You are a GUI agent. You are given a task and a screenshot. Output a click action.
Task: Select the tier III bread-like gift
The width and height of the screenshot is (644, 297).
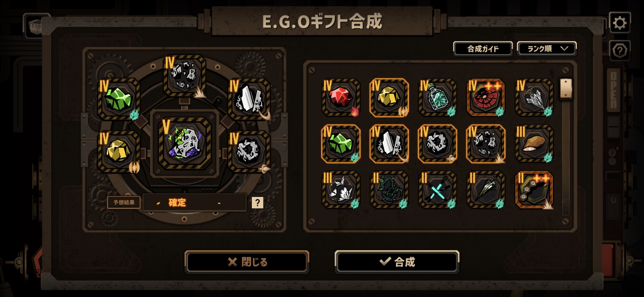pyautogui.click(x=534, y=144)
